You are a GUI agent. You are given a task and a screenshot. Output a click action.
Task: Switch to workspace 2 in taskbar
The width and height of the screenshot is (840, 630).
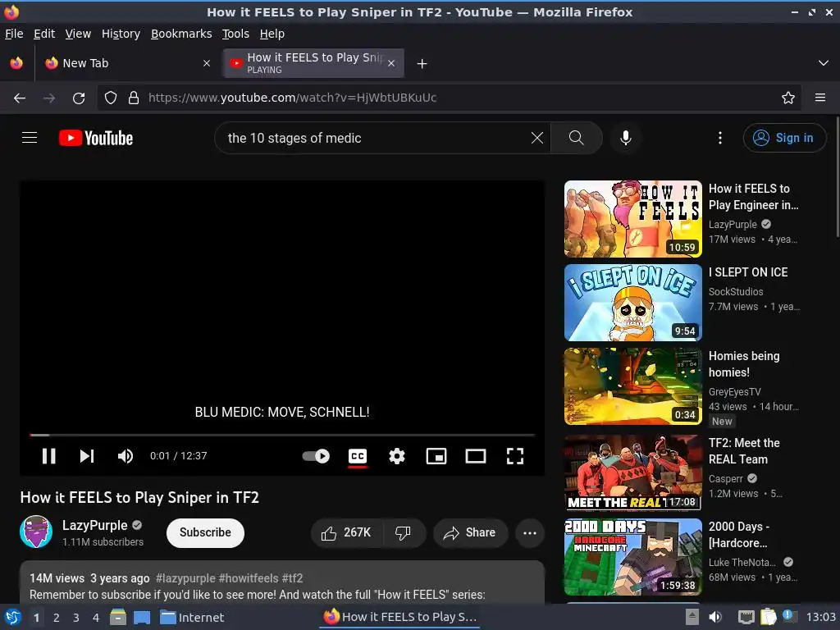coord(57,618)
